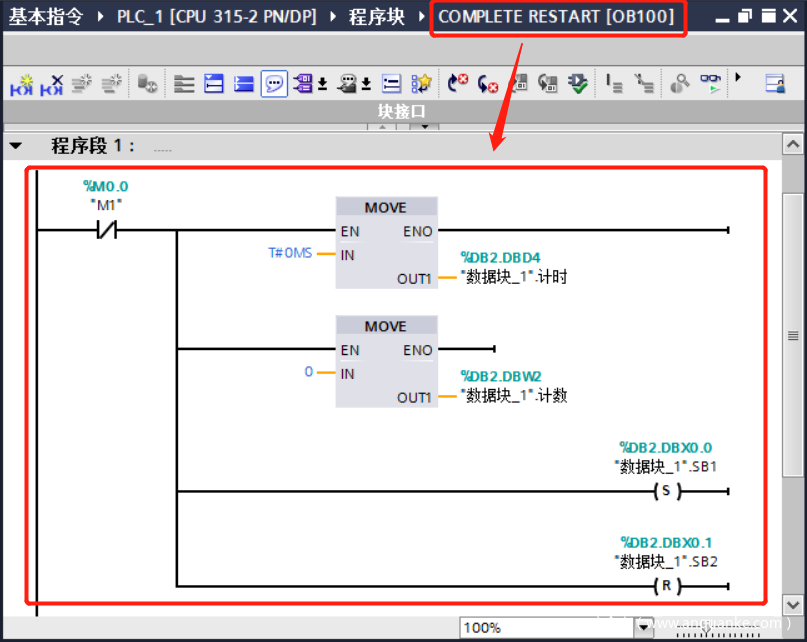This screenshot has width=807, height=642.
Task: Click the open all networks icon
Action: click(214, 84)
